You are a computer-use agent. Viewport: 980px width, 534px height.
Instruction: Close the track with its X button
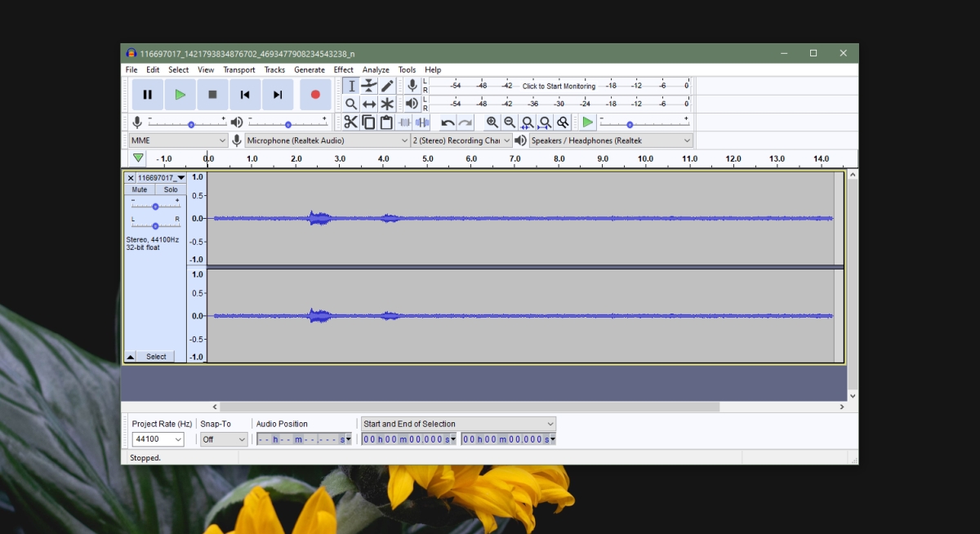tap(130, 178)
